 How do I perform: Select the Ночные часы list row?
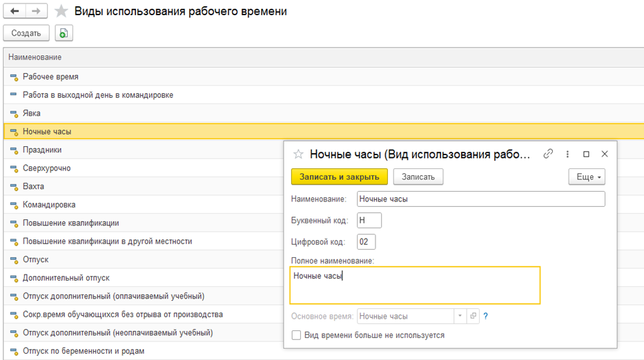coord(324,131)
